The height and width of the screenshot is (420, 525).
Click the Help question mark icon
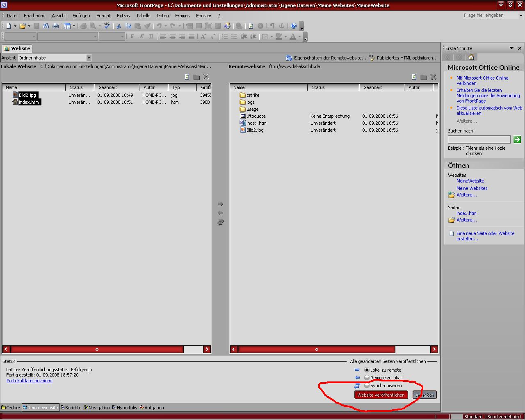pos(294,26)
